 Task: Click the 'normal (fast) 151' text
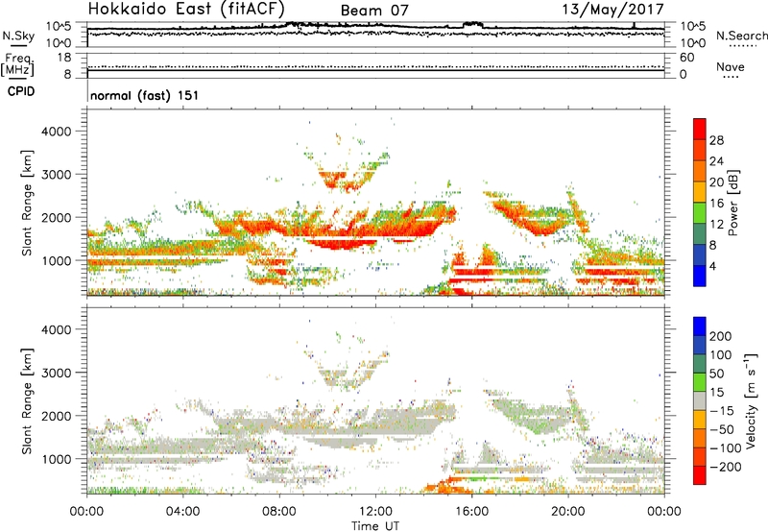point(145,95)
